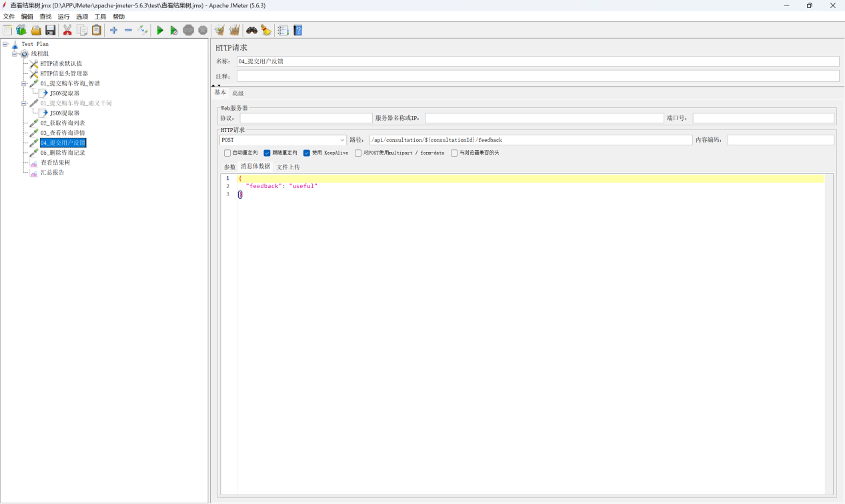The height and width of the screenshot is (504, 845).
Task: Toggle multipart / form-data checkbox
Action: click(x=358, y=153)
